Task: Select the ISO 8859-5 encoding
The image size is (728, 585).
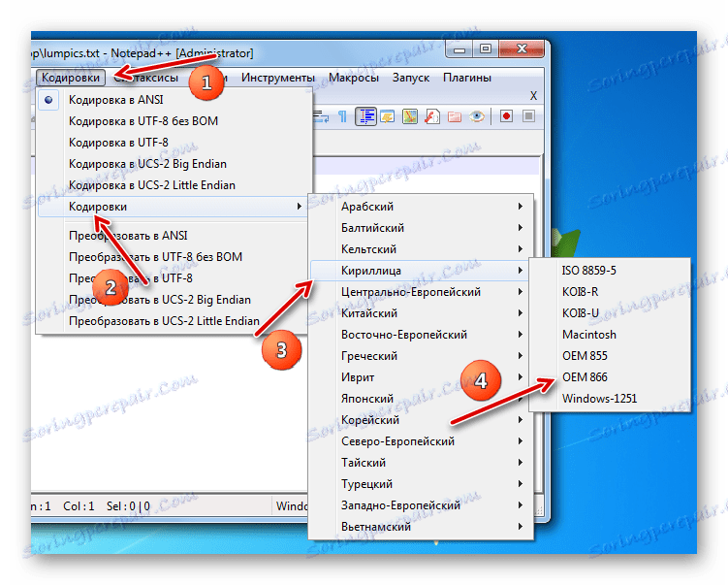Action: [610, 271]
